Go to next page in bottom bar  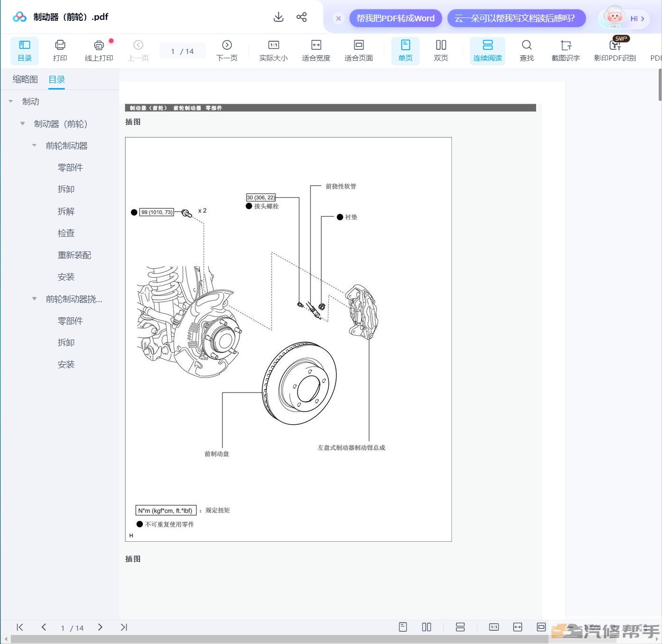point(100,627)
